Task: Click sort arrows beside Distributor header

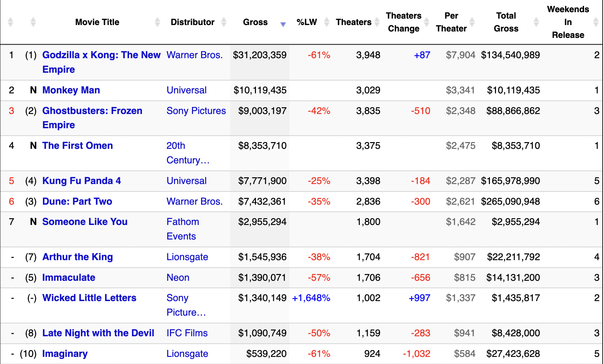Action: click(223, 22)
